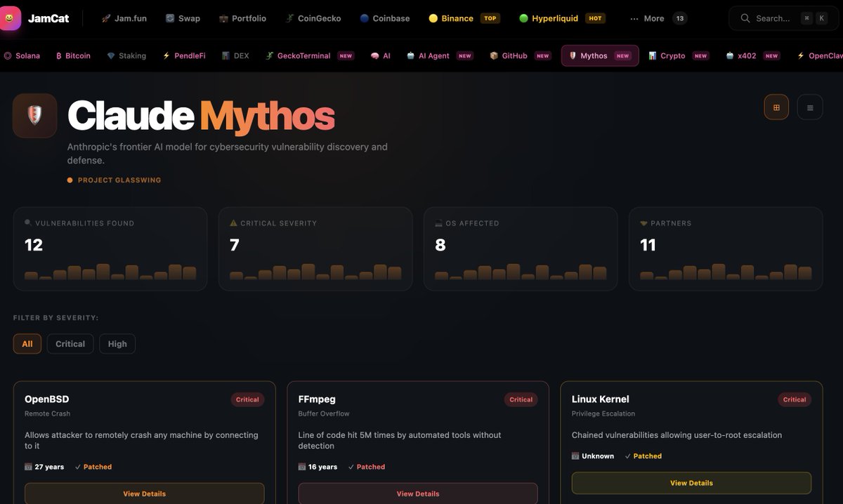
Task: Click the OS Affected stat card
Action: pyautogui.click(x=521, y=248)
